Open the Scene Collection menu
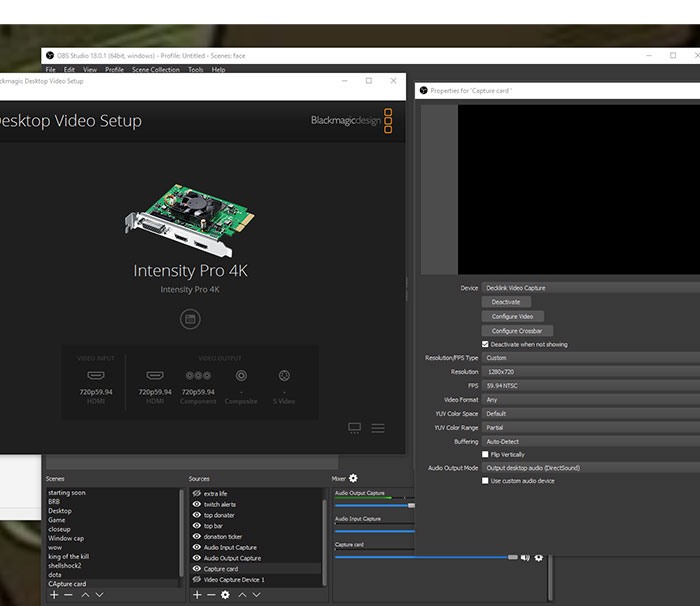The width and height of the screenshot is (700, 606). [156, 70]
